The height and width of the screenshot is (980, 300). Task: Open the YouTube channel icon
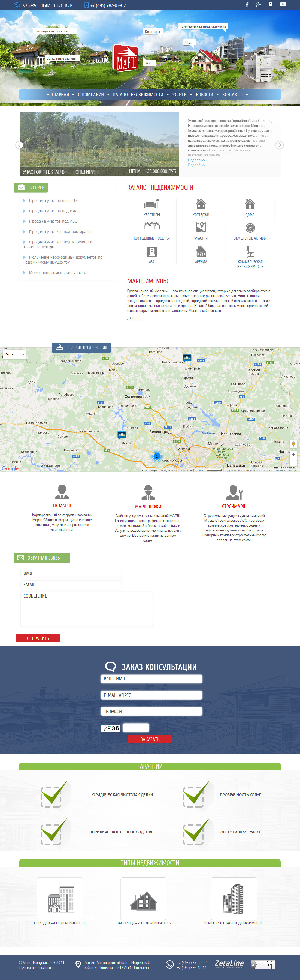pos(283,5)
